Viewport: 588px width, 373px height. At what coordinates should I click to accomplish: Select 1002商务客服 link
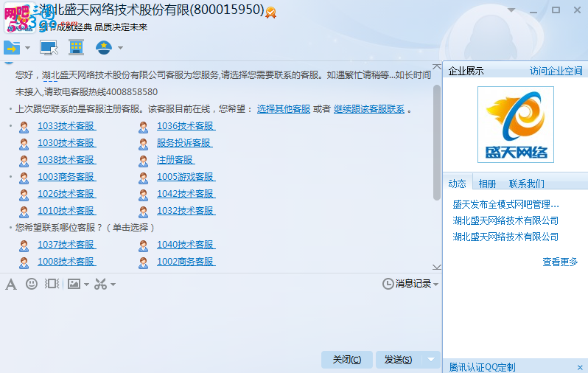(186, 262)
